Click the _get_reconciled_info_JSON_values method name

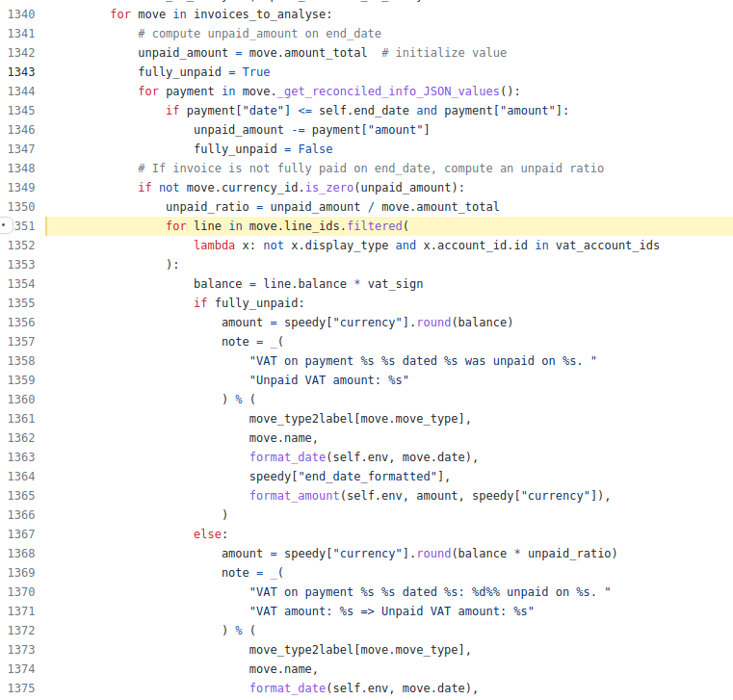(388, 91)
